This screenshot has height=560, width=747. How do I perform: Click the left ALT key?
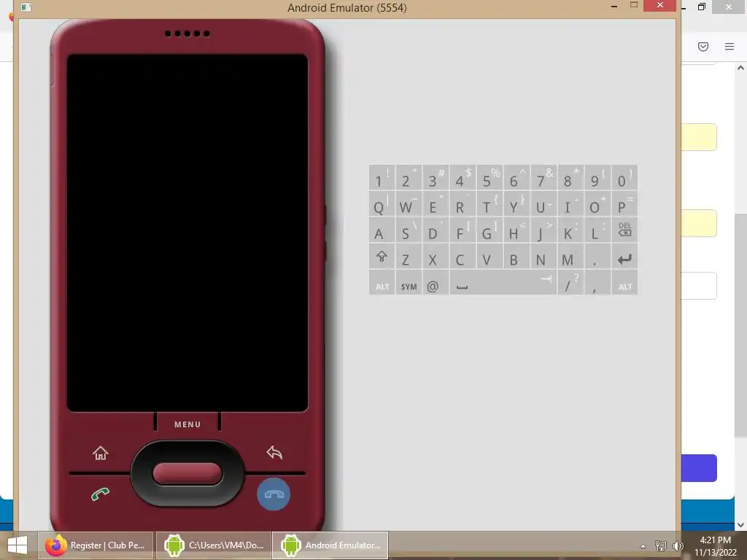tap(382, 284)
